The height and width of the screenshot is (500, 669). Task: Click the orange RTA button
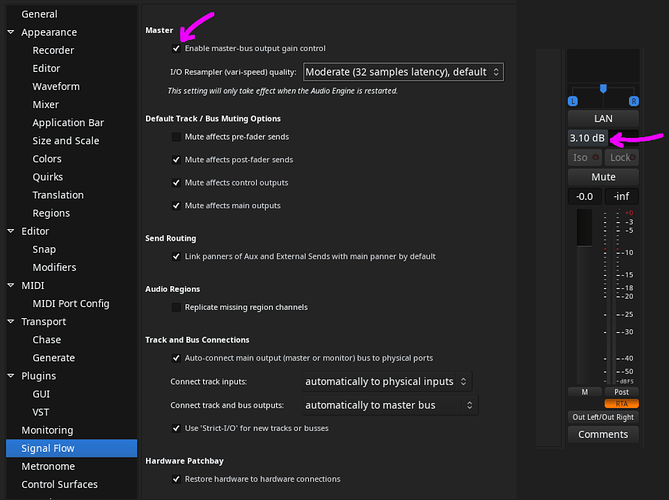point(622,404)
